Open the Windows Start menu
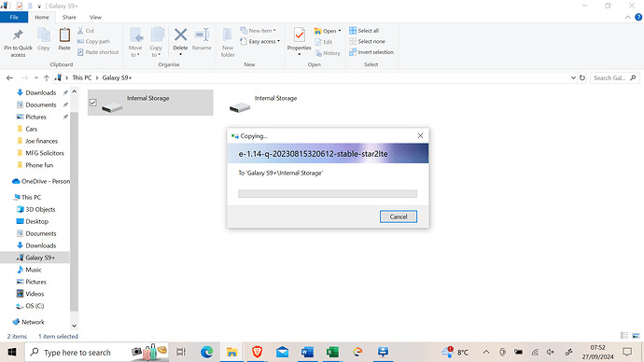 [x=12, y=352]
